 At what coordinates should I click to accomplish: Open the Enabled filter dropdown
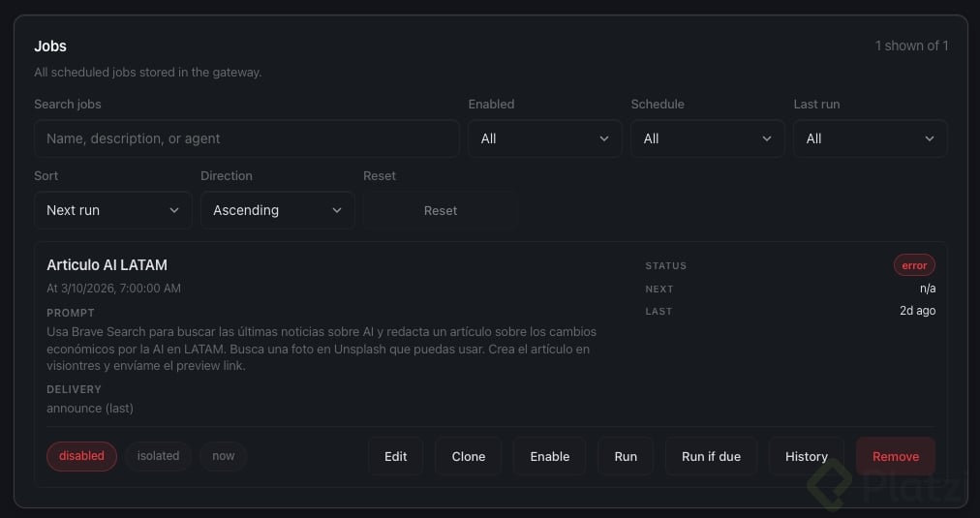[x=544, y=138]
